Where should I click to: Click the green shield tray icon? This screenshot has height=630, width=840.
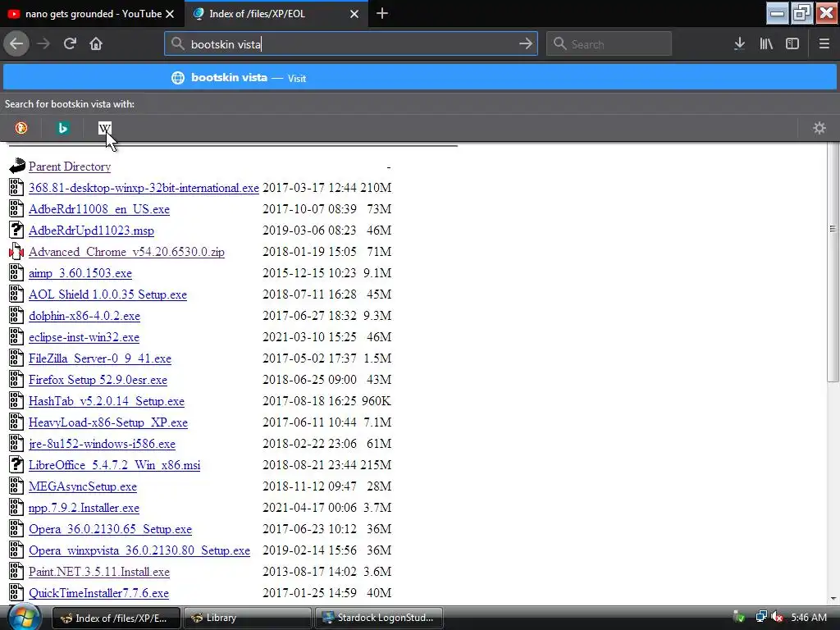(x=739, y=617)
